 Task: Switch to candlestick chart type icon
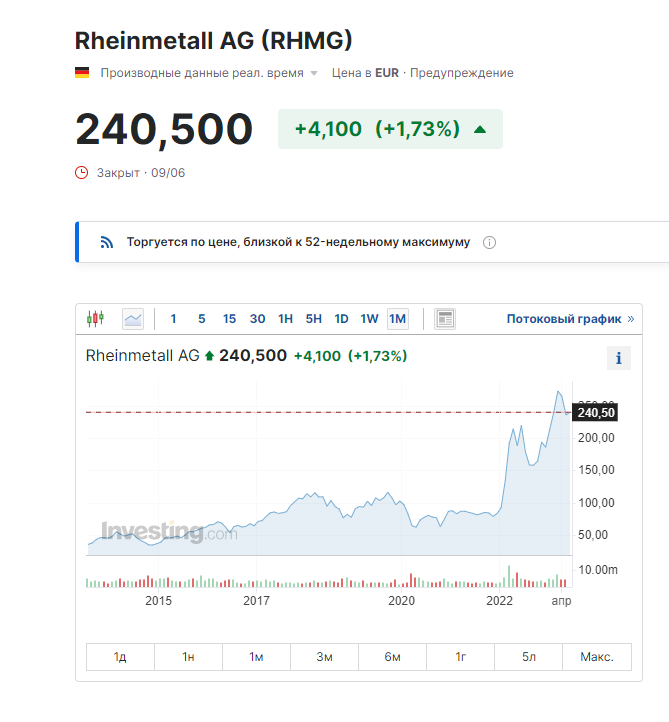click(95, 319)
